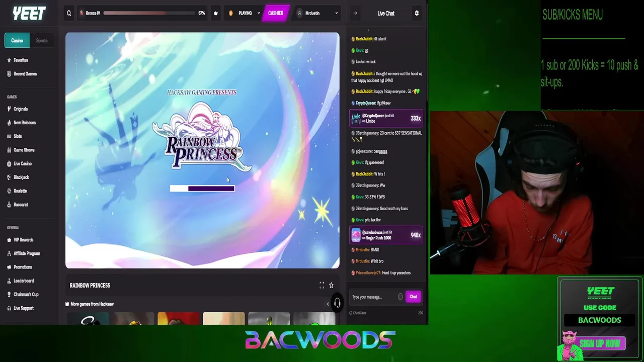Click the coin icon beside PLAYING

pyautogui.click(x=231, y=13)
